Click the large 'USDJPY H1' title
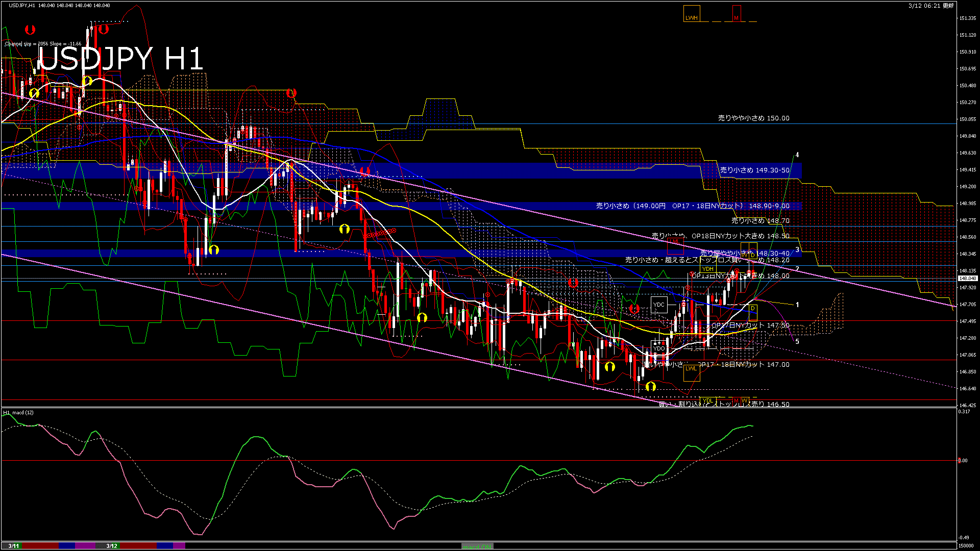 (x=120, y=59)
